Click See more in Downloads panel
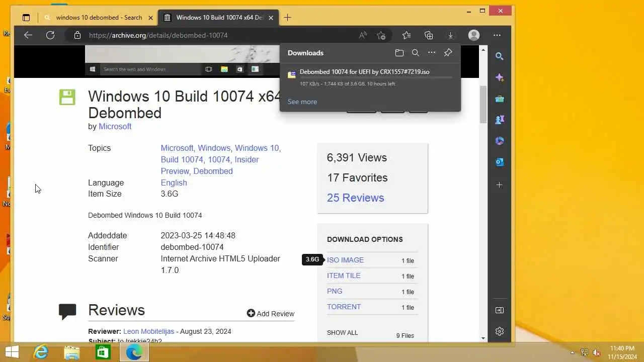The height and width of the screenshot is (362, 644). (x=302, y=102)
